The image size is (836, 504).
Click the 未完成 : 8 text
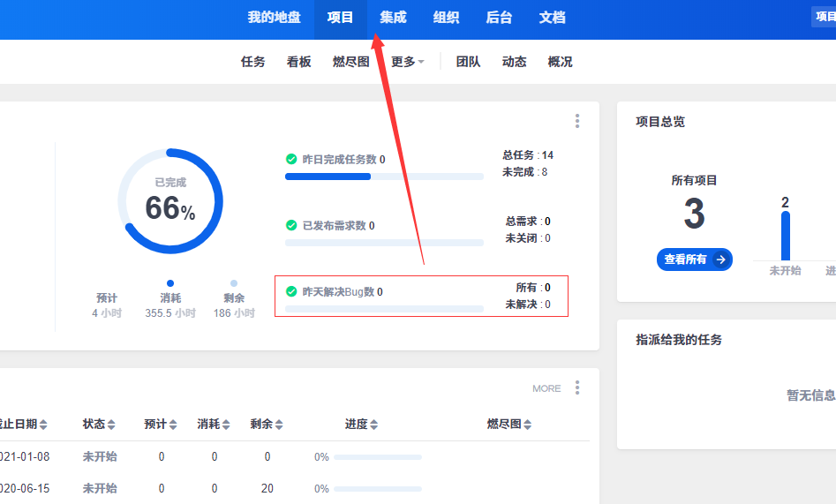(524, 172)
